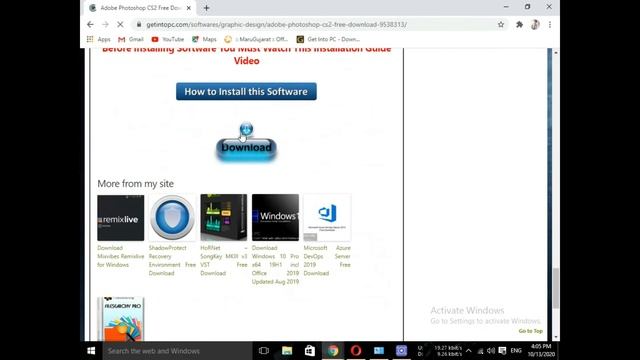The height and width of the screenshot is (360, 640).
Task: Open the action center notification icon
Action: pos(502,351)
